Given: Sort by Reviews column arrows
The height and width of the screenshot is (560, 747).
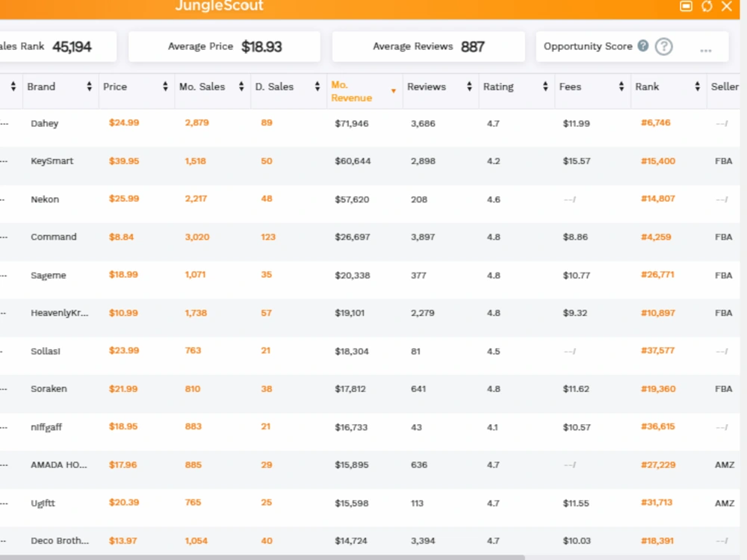Looking at the screenshot, I should (469, 86).
